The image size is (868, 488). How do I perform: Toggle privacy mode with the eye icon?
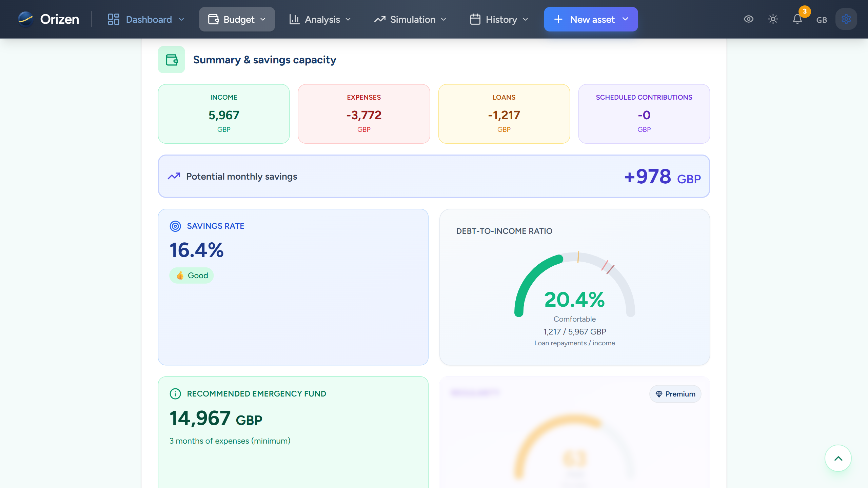(x=748, y=19)
